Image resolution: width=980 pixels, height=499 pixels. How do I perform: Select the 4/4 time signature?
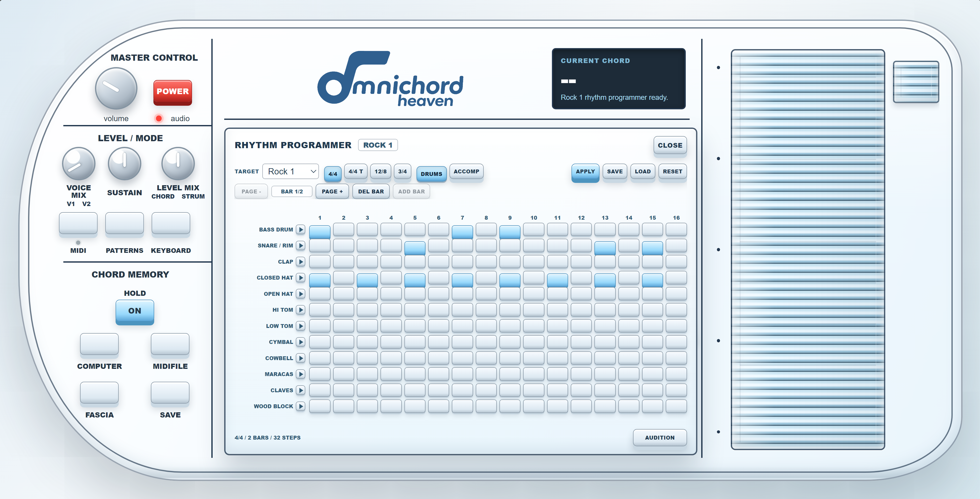333,174
